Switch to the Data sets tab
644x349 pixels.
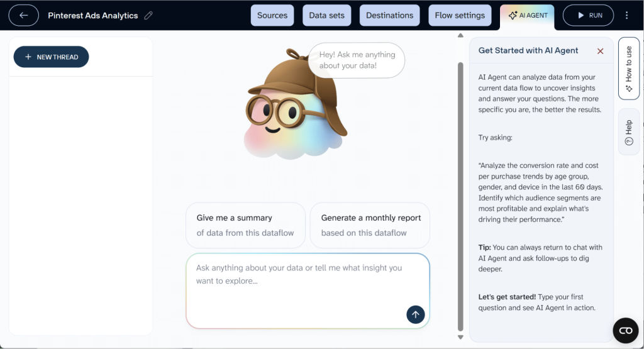326,16
